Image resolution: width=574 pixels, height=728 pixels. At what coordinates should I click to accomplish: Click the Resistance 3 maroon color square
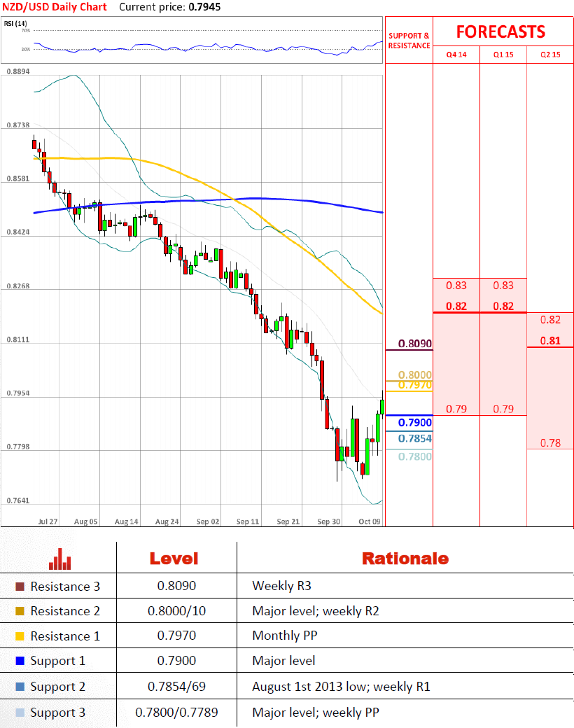20,587
